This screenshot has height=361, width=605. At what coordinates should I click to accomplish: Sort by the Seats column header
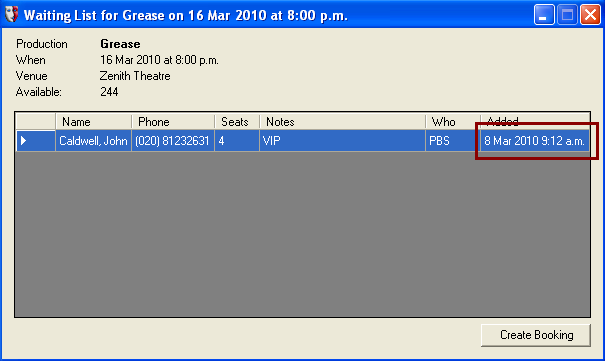(x=237, y=122)
